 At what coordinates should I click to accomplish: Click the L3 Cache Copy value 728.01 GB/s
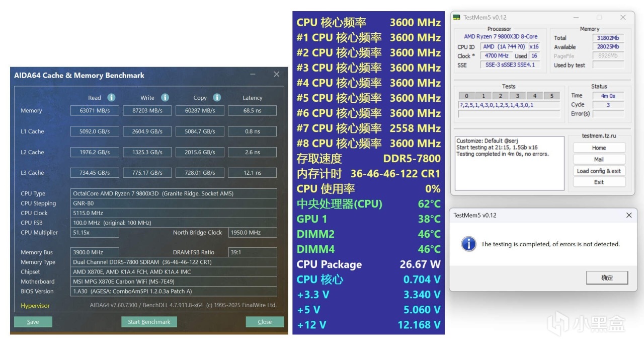tap(200, 173)
